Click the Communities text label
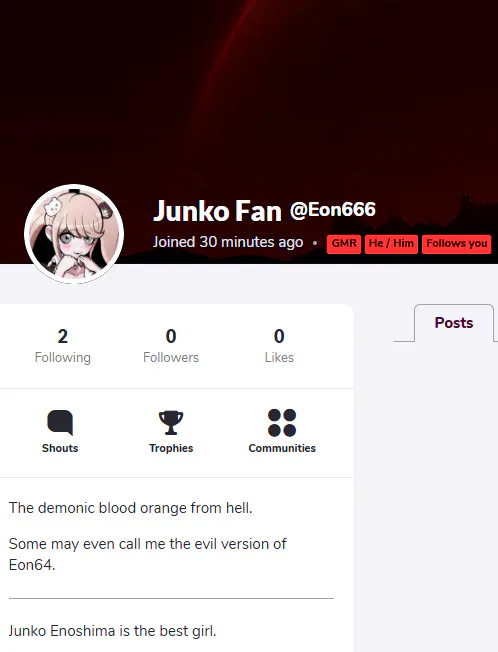498x652 pixels. coord(282,448)
